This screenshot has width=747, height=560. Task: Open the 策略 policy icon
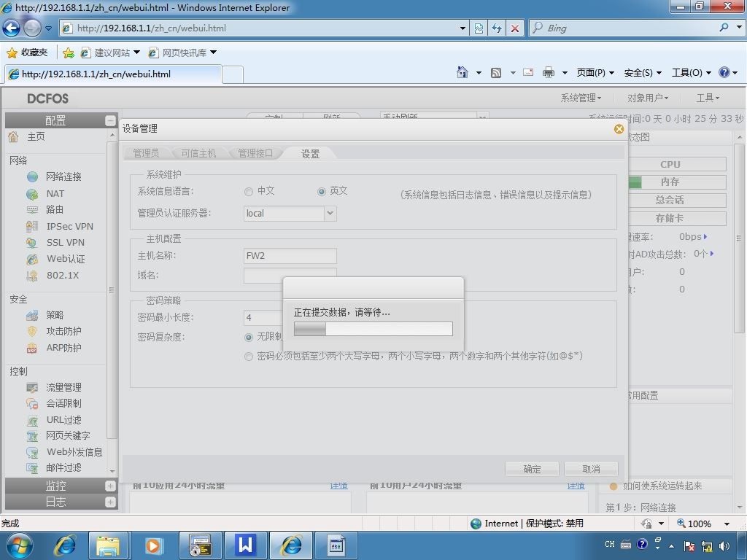click(x=32, y=315)
